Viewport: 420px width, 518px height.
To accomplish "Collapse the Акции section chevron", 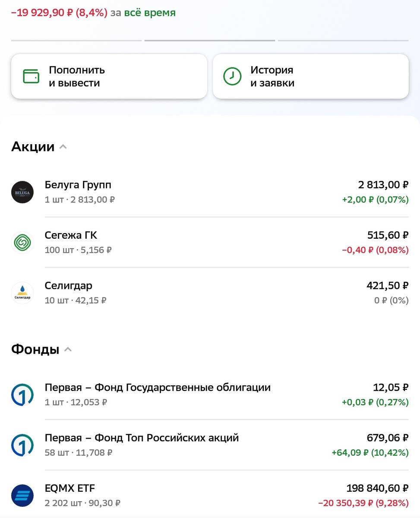I will [63, 147].
